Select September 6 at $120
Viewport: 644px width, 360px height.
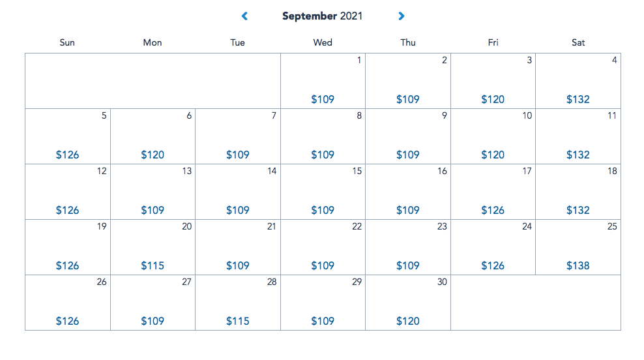[x=153, y=137]
